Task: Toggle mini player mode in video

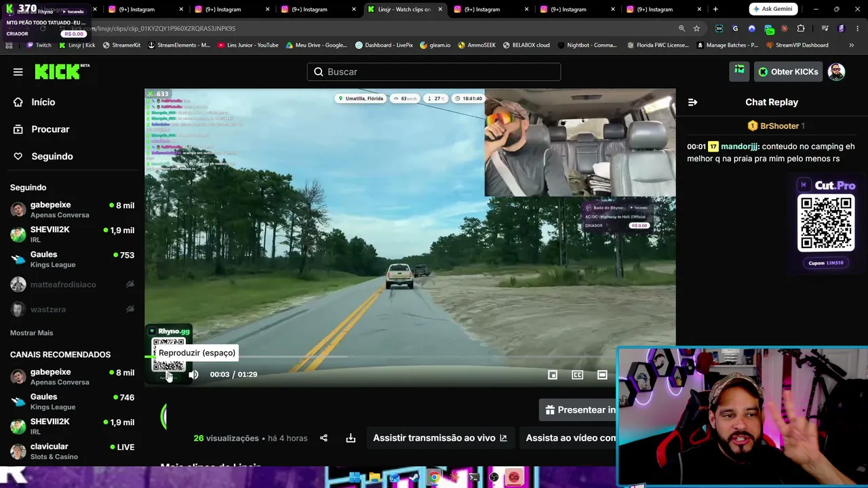Action: pyautogui.click(x=553, y=375)
